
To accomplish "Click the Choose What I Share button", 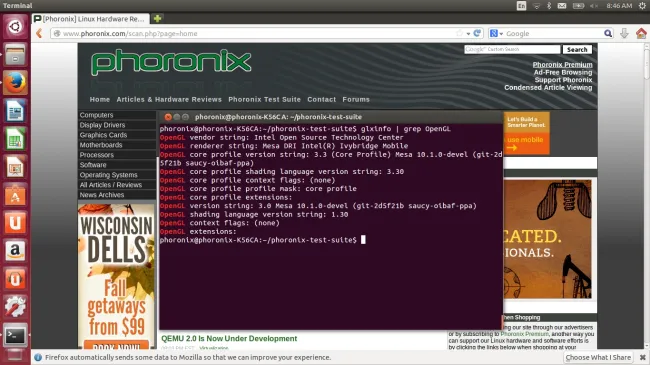I will (598, 357).
